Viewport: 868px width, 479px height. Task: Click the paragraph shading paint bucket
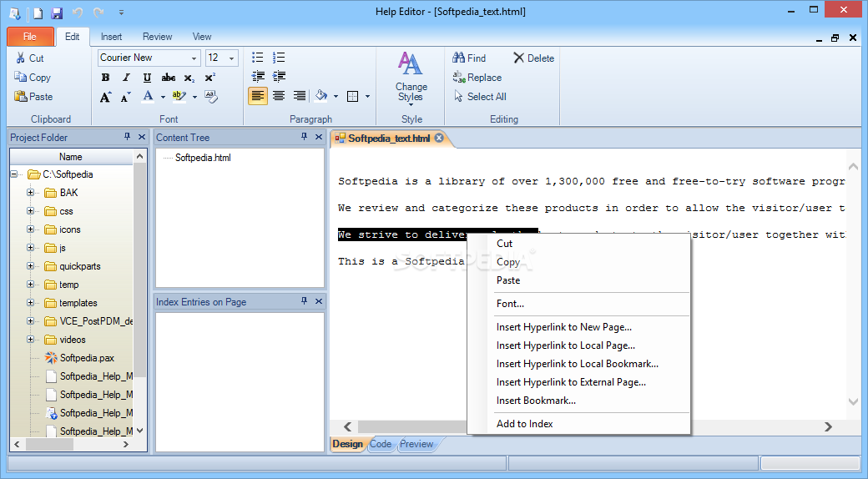point(321,96)
